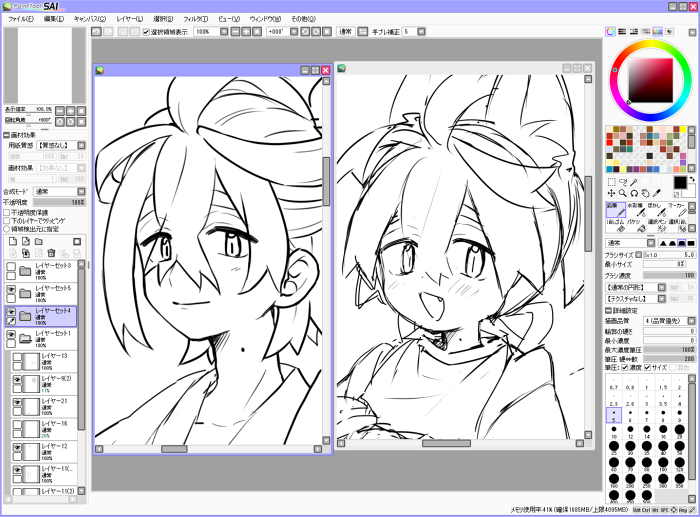Image resolution: width=700 pixels, height=517 pixels.
Task: Hide レイヤーセット1 via eye icon
Action: point(11,334)
